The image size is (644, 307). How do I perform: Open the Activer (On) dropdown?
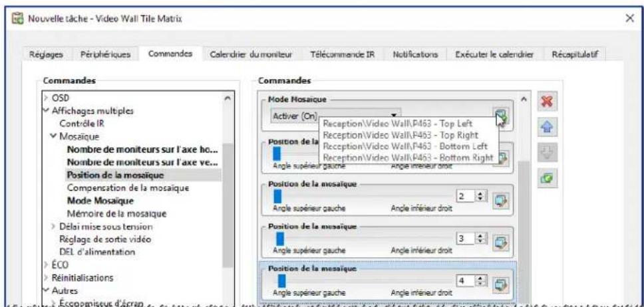pyautogui.click(x=335, y=116)
